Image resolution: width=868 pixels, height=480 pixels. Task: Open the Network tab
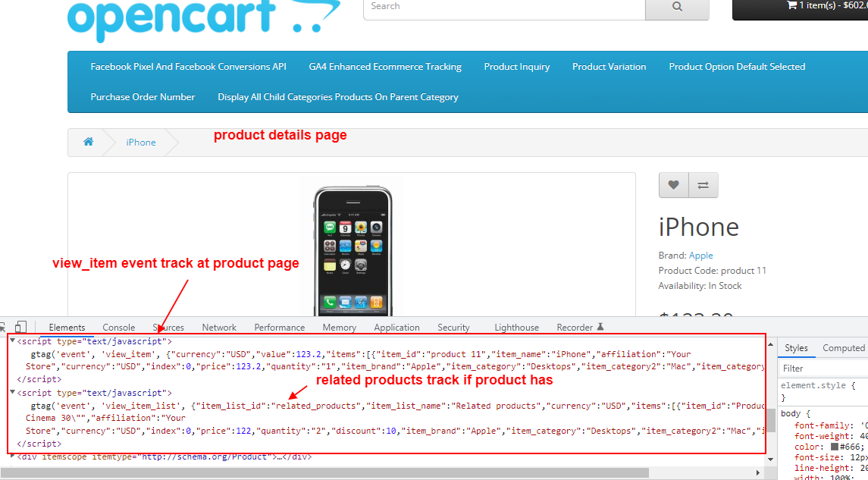point(219,327)
